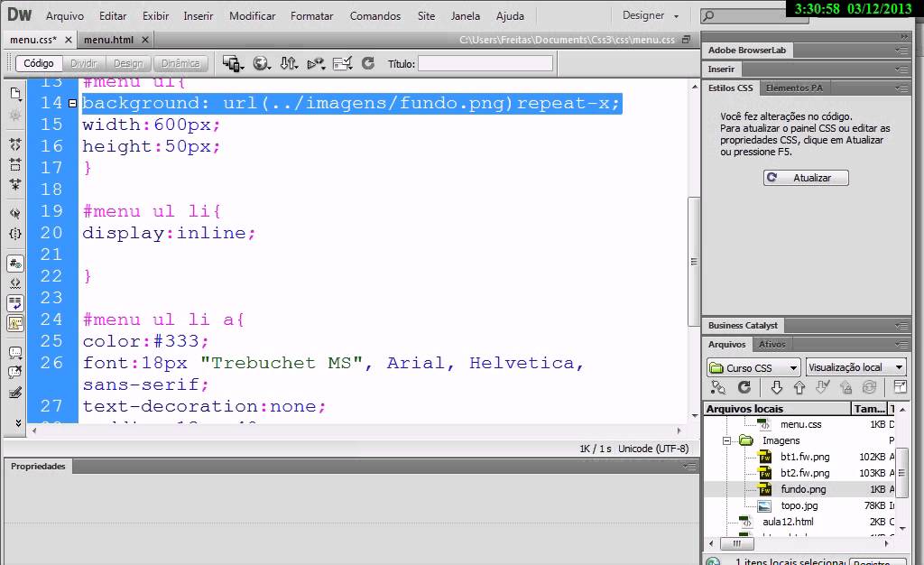Image resolution: width=924 pixels, height=565 pixels.
Task: Open the file management arrows icon
Action: point(289,63)
